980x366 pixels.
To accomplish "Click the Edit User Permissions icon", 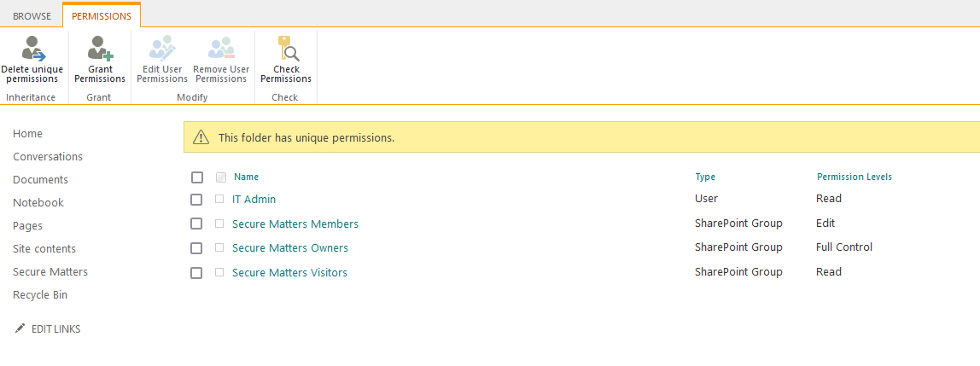I will click(161, 48).
